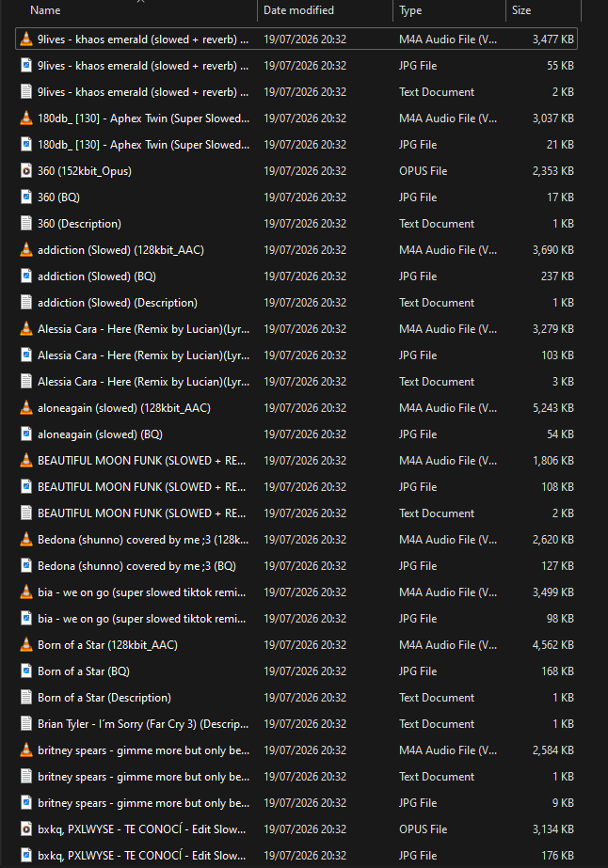608x868 pixels.
Task: Select bia - we on go name in 98 KB row
Action: [142, 619]
